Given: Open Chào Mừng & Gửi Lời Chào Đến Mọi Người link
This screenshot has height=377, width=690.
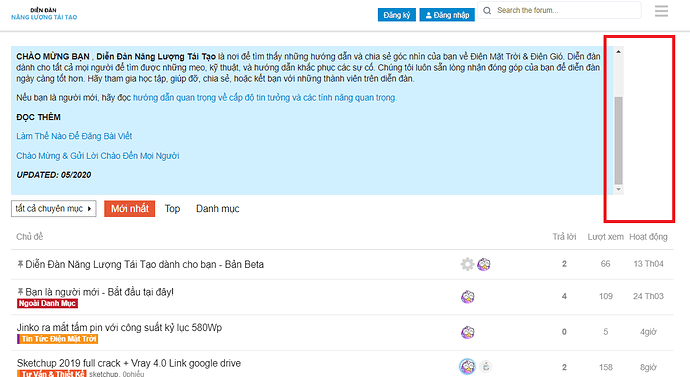Looking at the screenshot, I should point(98,156).
